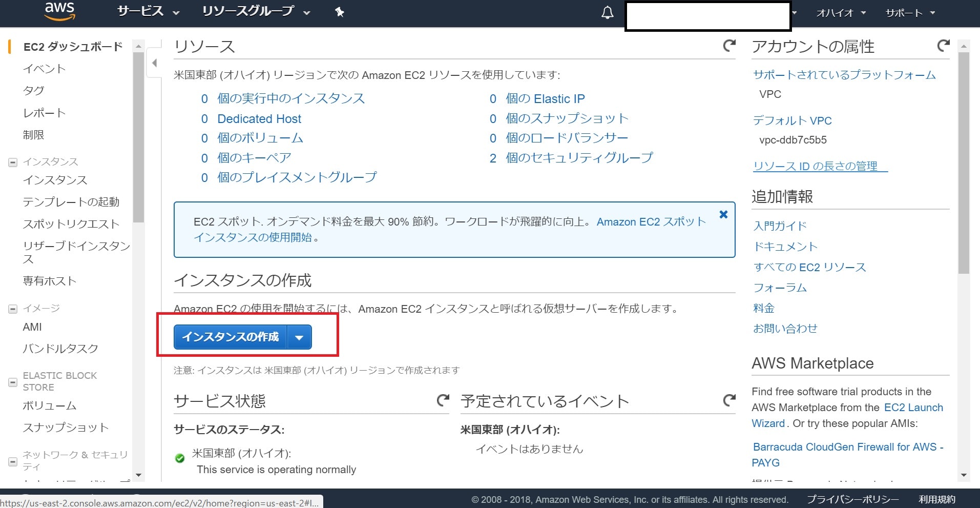Open 個のスナップショット resource link
The width and height of the screenshot is (980, 508).
[567, 118]
